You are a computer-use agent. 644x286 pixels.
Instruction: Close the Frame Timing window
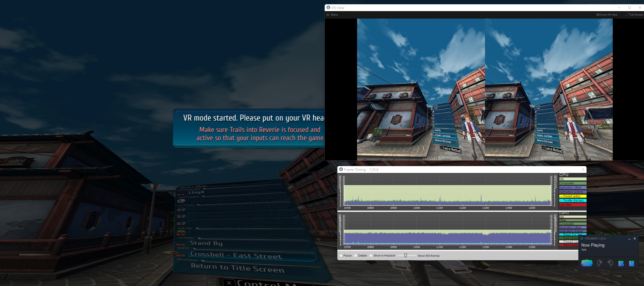tap(583, 169)
